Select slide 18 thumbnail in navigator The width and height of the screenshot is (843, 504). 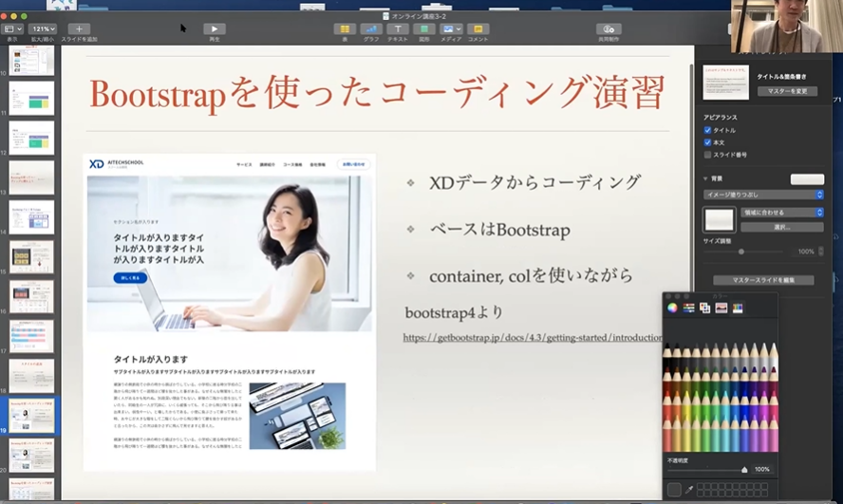click(31, 376)
